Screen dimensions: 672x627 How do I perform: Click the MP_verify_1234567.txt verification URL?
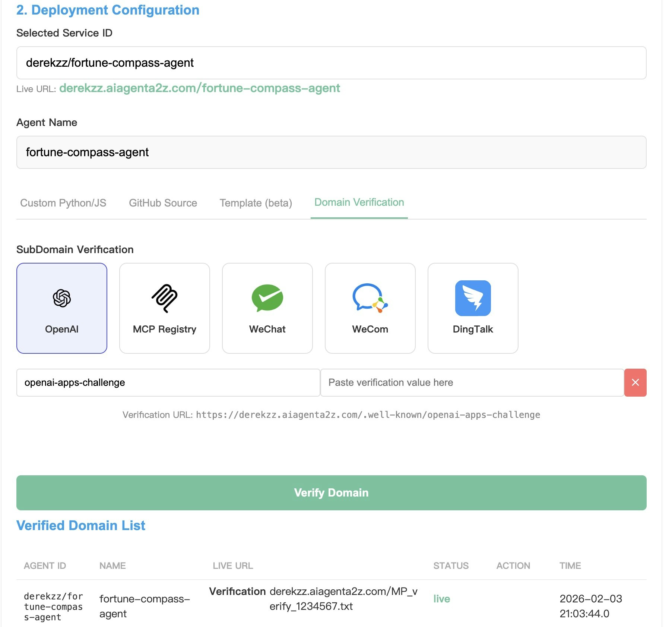point(343,598)
